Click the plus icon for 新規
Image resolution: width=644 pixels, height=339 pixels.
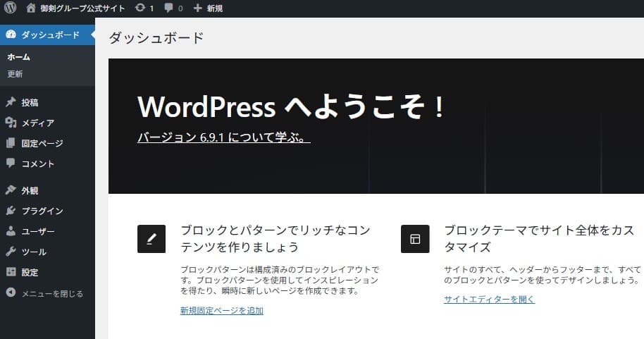pos(197,8)
